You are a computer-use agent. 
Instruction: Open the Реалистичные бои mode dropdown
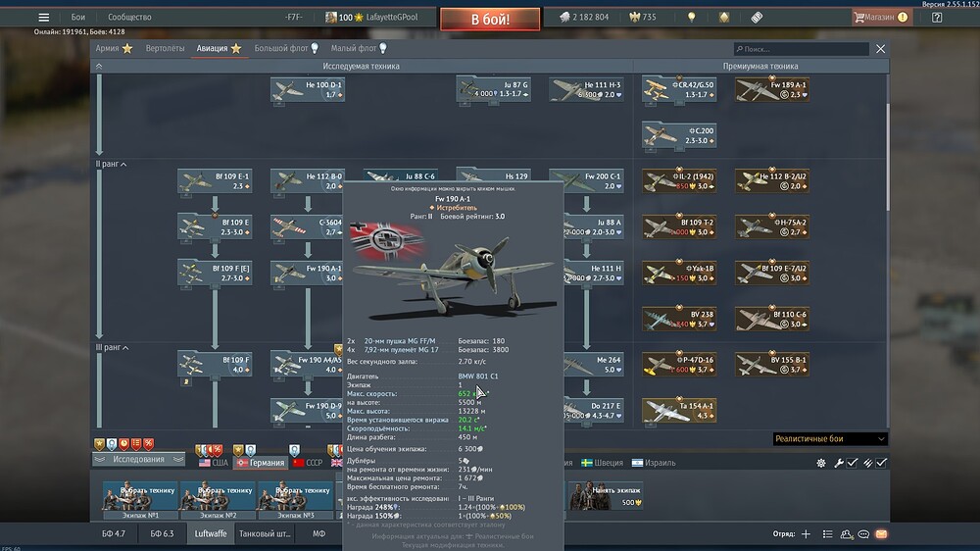(x=830, y=439)
